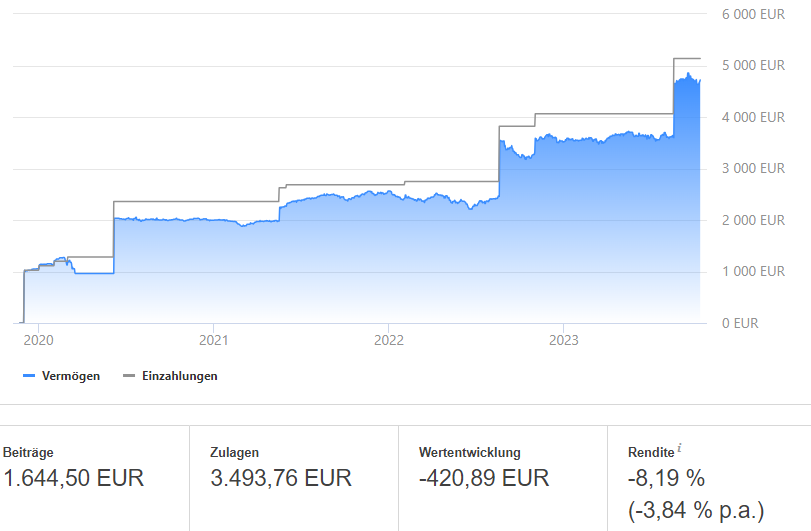
Task: Click the info icon beside Rendite
Action: (680, 447)
